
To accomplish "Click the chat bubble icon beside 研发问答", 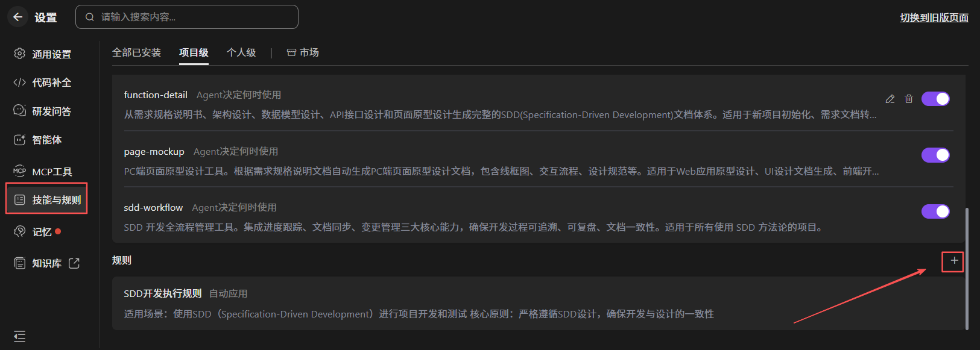I will (x=20, y=111).
